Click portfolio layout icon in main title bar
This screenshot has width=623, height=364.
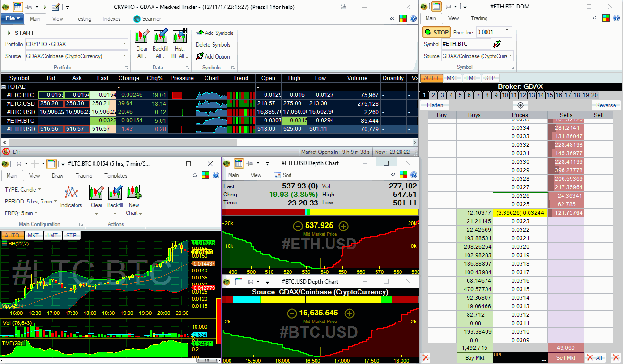point(17,7)
